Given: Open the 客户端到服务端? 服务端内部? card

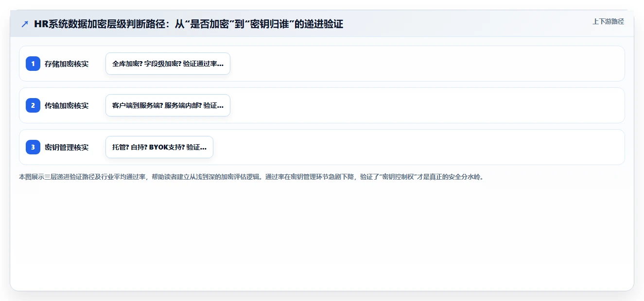Looking at the screenshot, I should coord(168,105).
